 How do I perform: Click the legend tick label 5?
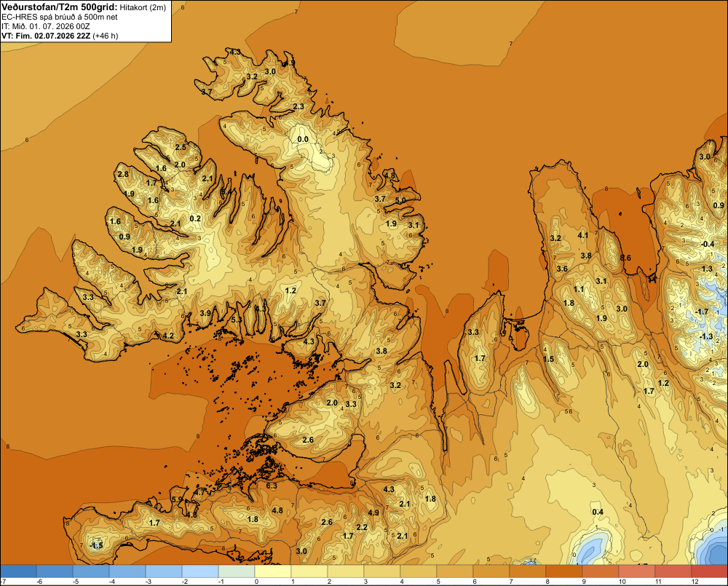point(438,582)
